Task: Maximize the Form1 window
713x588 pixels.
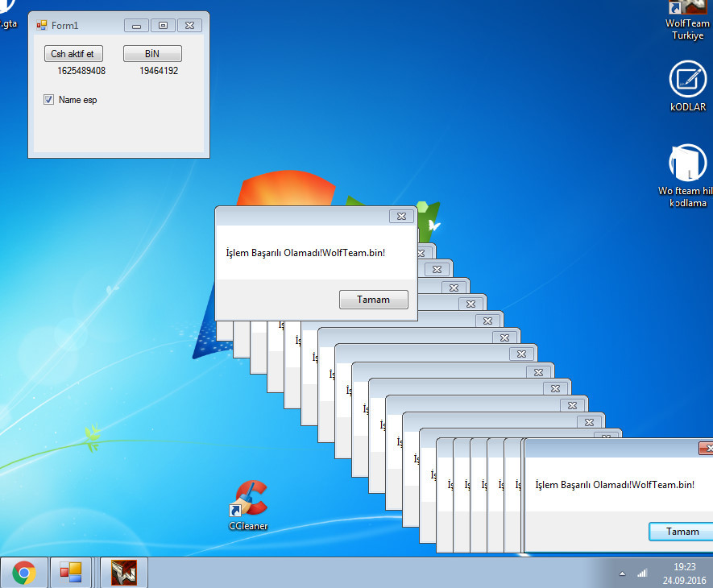Action: pyautogui.click(x=163, y=26)
